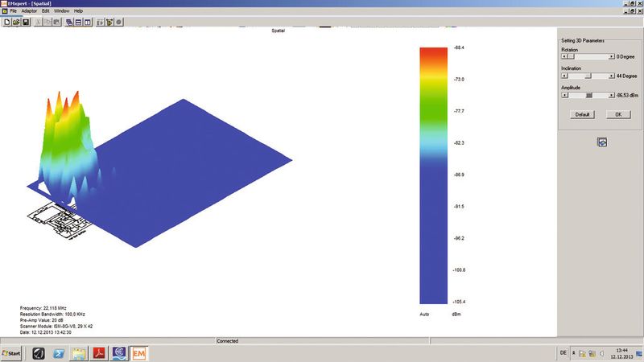The height and width of the screenshot is (362, 644).
Task: Open the Edit menu
Action: click(46, 11)
